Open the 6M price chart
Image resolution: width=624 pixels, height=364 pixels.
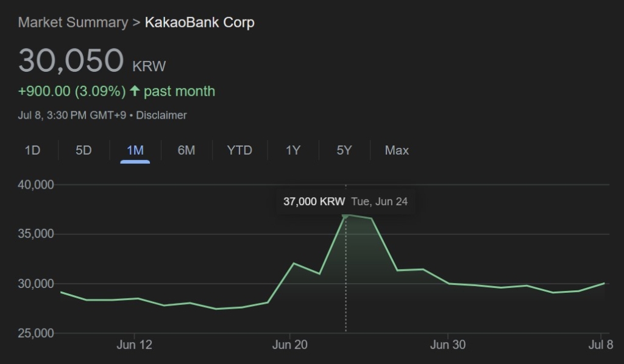[x=186, y=150]
